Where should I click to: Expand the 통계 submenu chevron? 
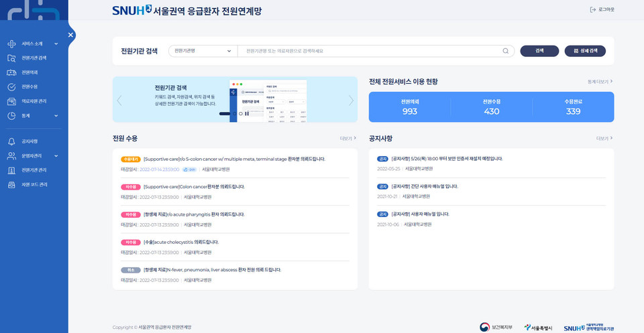click(56, 116)
